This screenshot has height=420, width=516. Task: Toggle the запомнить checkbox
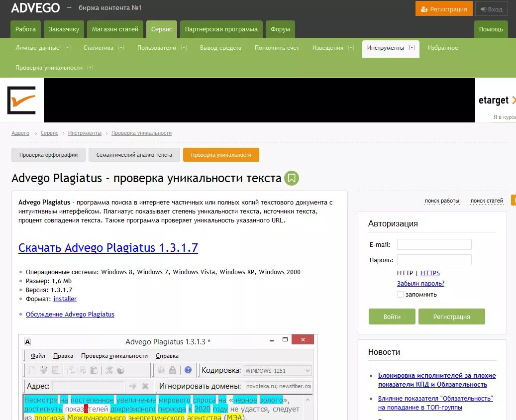click(400, 294)
